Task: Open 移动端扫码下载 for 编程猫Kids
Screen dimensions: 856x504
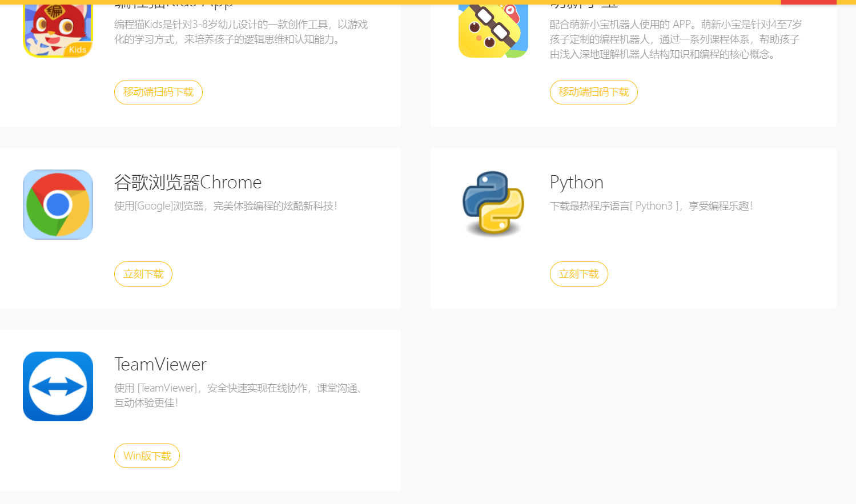Action: [158, 92]
